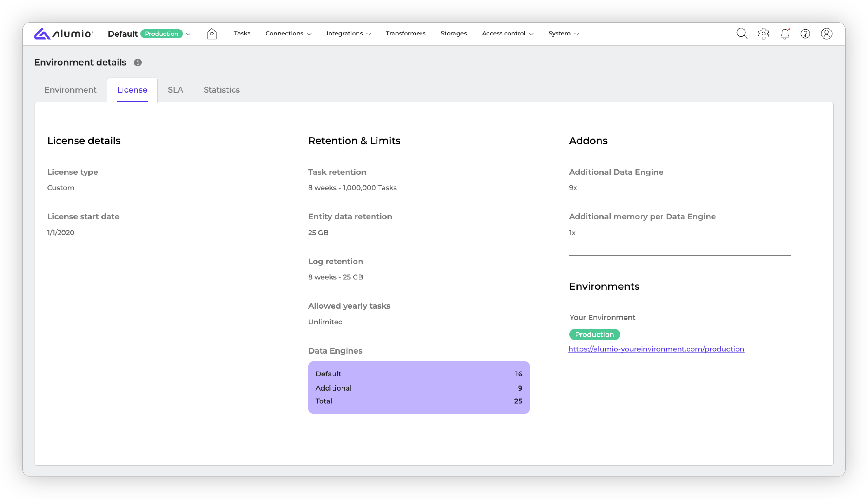The width and height of the screenshot is (868, 499).
Task: Open the Access control dropdown
Action: (507, 34)
